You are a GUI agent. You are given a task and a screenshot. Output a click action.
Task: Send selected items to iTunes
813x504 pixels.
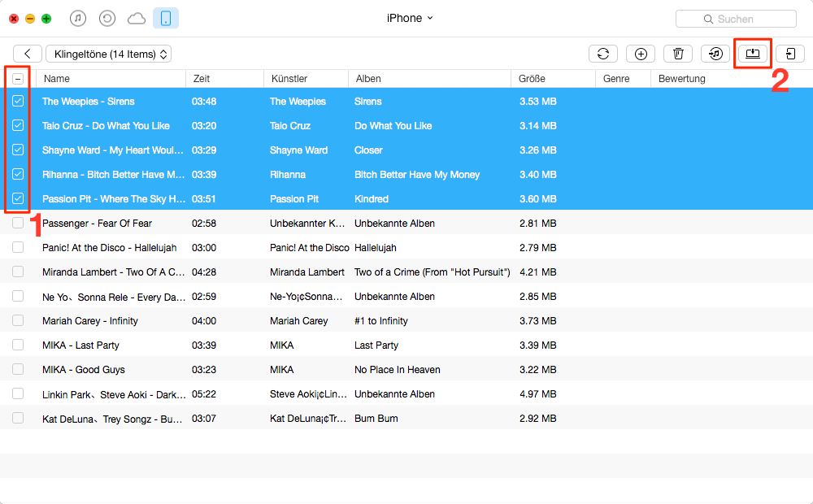pos(715,54)
